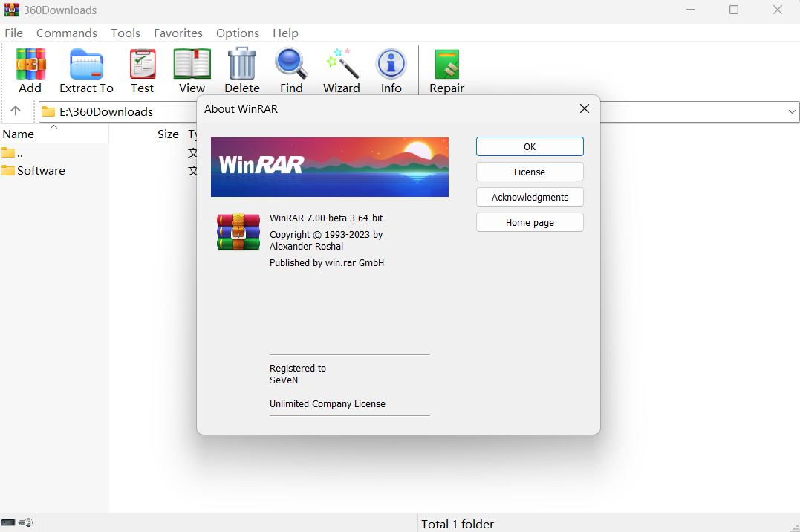
Task: Click the WinRAR app icon in title bar
Action: (x=12, y=10)
